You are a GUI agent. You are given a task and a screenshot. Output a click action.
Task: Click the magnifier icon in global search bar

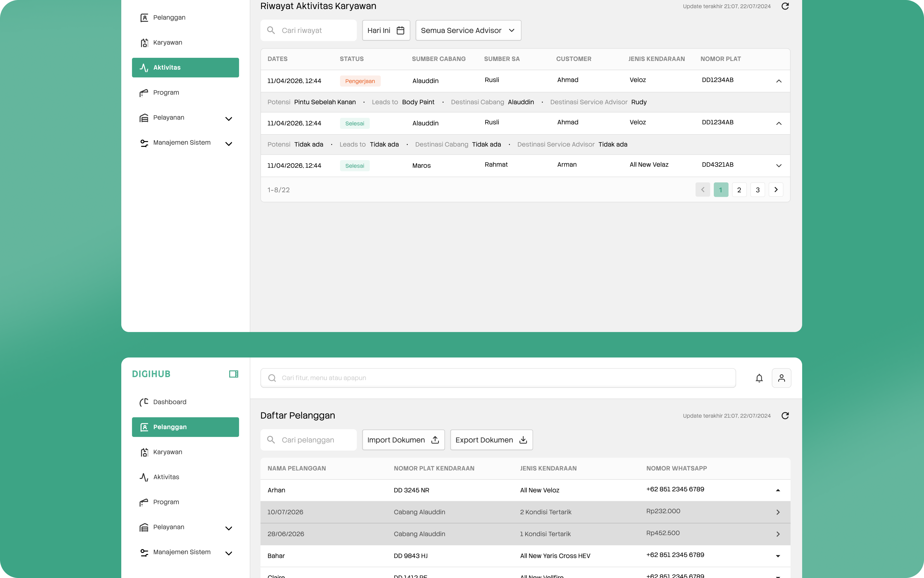pyautogui.click(x=272, y=378)
